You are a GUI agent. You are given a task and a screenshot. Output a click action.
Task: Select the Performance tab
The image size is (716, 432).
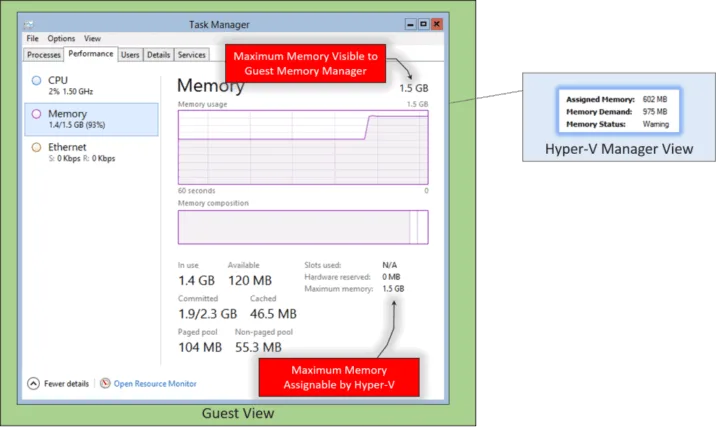pos(90,54)
